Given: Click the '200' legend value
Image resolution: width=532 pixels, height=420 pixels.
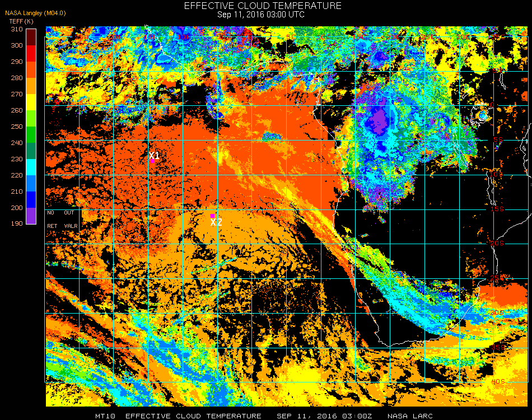Looking at the screenshot, I should 17,208.
